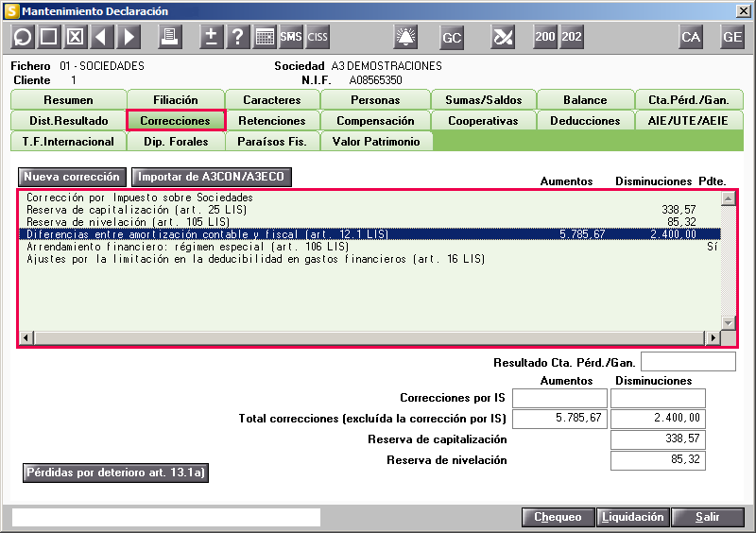756x533 pixels.
Task: Open the Cta.Pérd./Gan. tab
Action: [x=689, y=100]
